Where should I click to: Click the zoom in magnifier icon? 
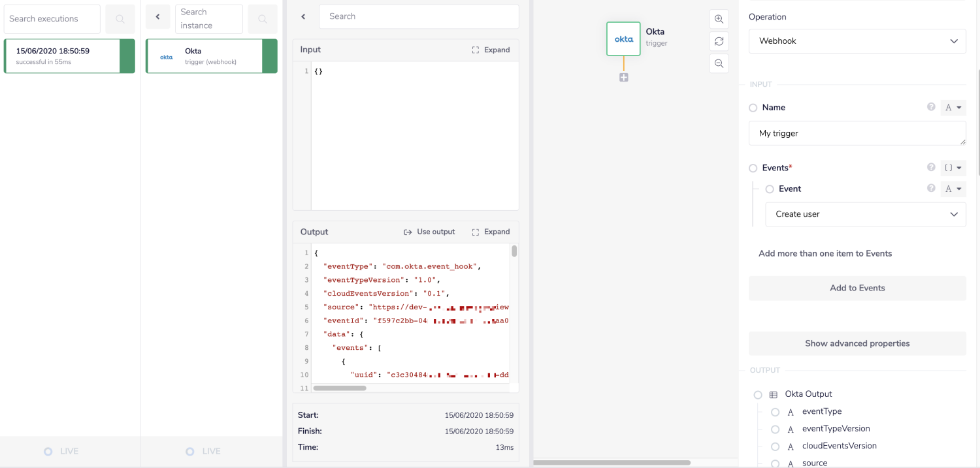[719, 20]
